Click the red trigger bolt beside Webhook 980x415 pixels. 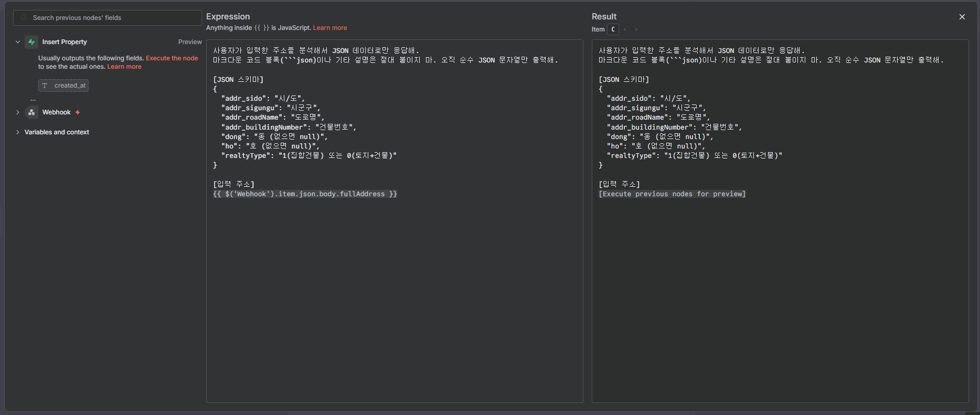[x=78, y=112]
